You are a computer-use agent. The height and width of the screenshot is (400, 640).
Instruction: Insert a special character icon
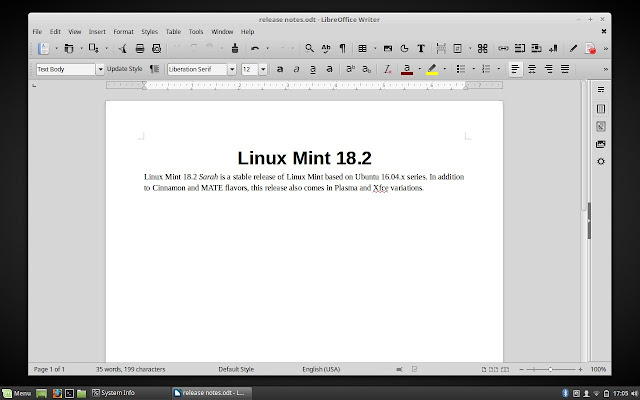(x=482, y=49)
